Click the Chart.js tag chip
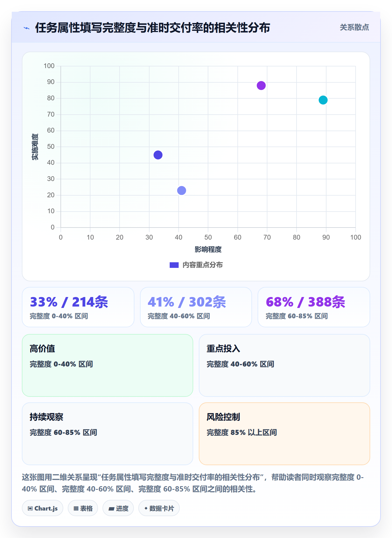Image resolution: width=392 pixels, height=538 pixels. point(43,508)
